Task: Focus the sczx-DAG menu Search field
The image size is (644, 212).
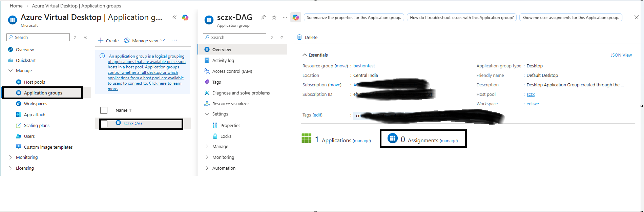Action: 234,37
